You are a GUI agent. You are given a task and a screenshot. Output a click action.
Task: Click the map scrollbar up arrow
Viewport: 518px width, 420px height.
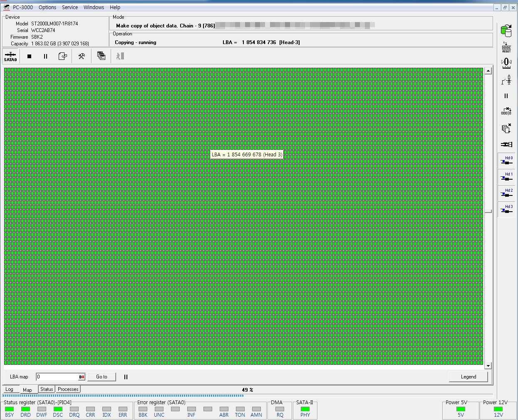[488, 71]
